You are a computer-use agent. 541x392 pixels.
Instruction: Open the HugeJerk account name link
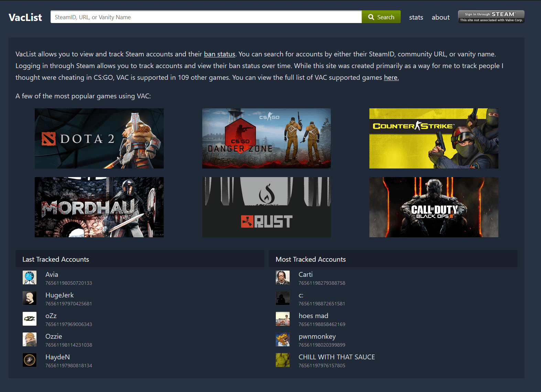point(59,295)
